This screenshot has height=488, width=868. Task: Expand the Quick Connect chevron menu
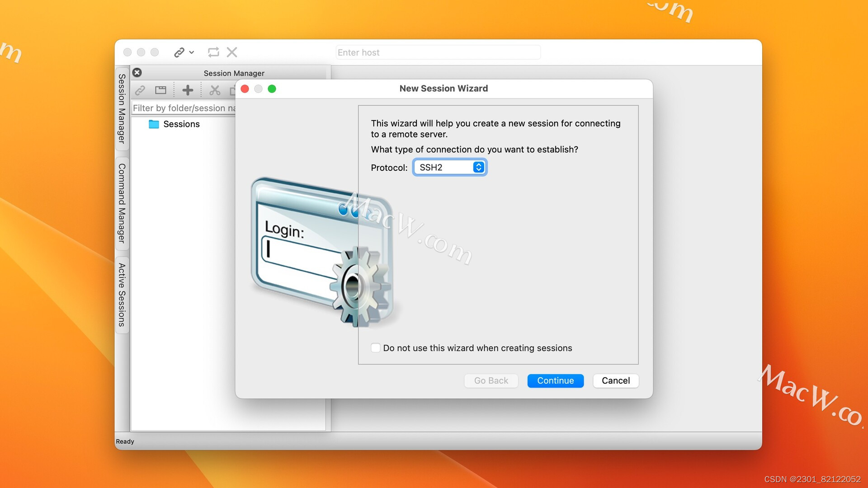191,52
